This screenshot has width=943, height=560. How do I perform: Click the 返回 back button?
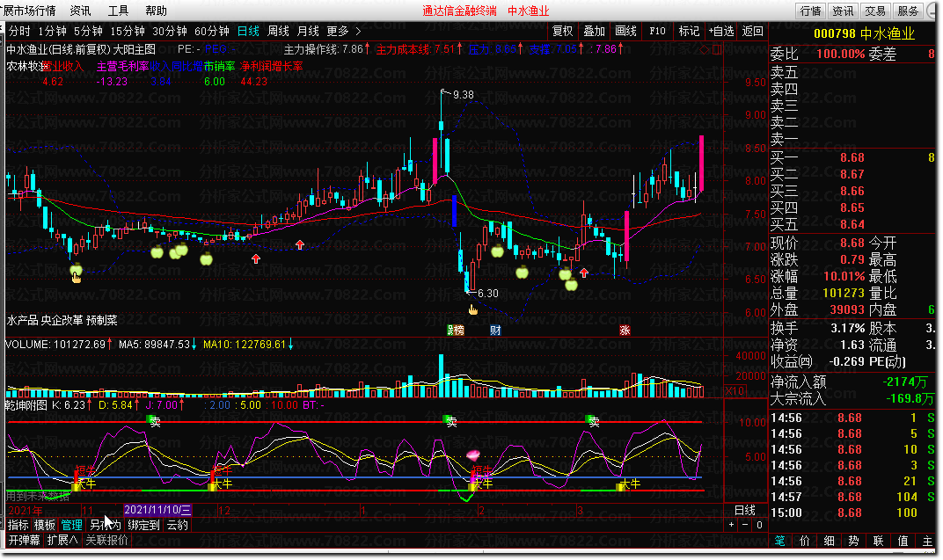752,31
